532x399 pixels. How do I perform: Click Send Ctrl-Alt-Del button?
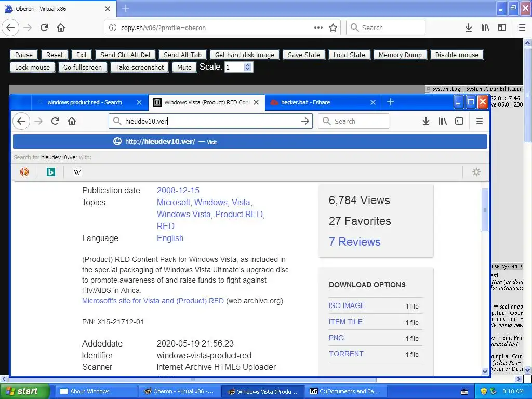click(125, 55)
